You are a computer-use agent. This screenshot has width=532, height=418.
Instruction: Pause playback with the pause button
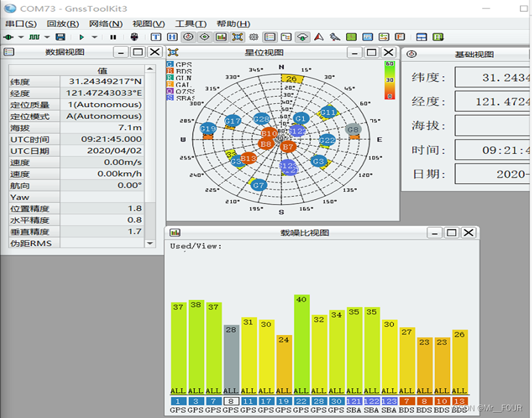pyautogui.click(x=113, y=37)
